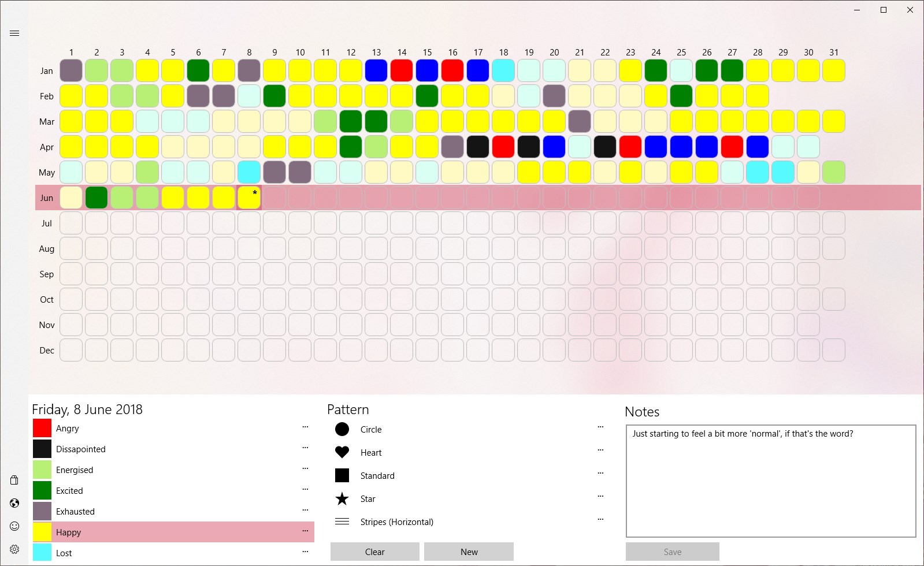Open the hamburger navigation menu
Image resolution: width=924 pixels, height=566 pixels.
coord(14,33)
